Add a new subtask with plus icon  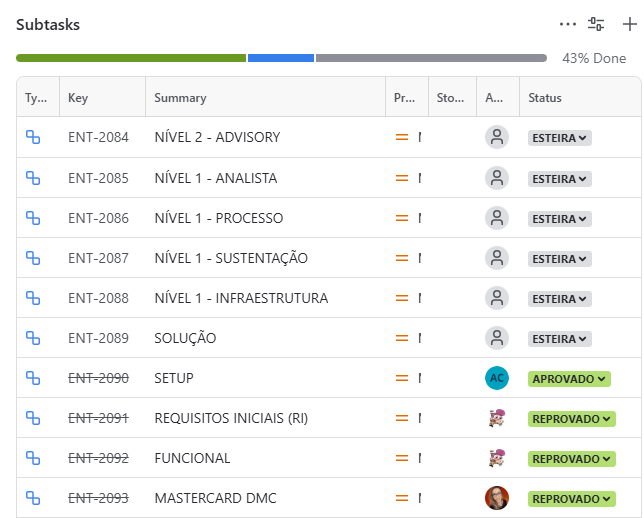tap(630, 24)
